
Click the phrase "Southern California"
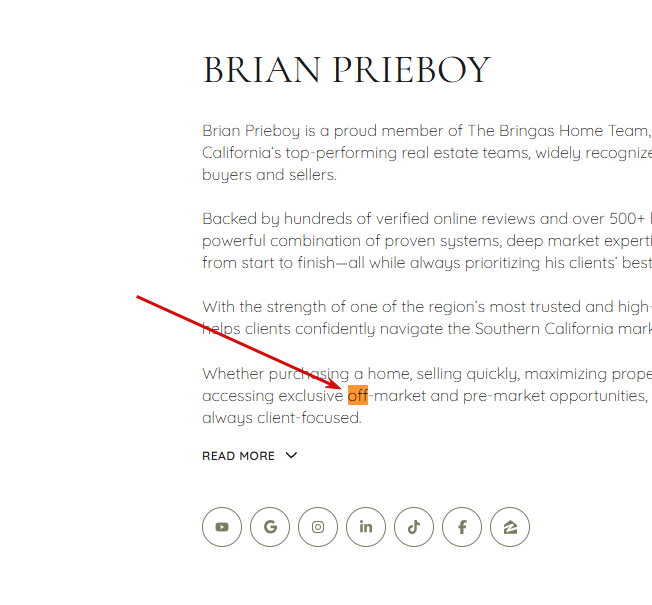tap(544, 329)
